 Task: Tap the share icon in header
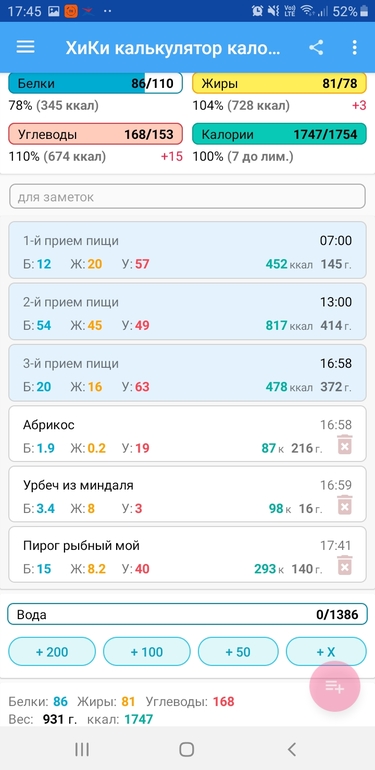316,48
